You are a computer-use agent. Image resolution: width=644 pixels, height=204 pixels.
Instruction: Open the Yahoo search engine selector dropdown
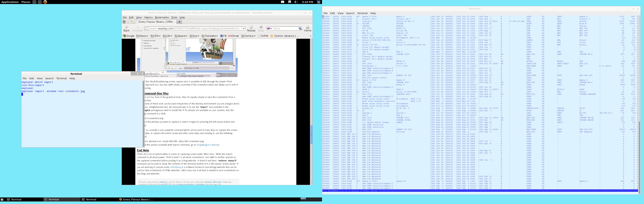[270, 29]
